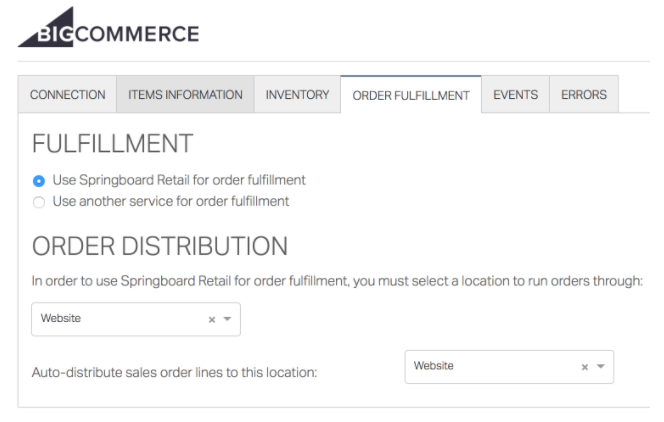This screenshot has height=422, width=664.
Task: Open the Website combo box under Order Distribution
Action: click(x=120, y=319)
